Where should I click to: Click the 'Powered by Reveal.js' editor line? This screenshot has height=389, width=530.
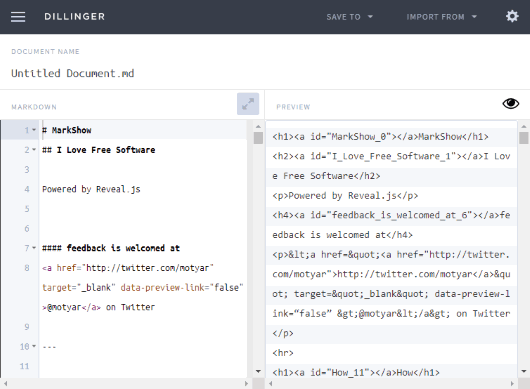pyautogui.click(x=91, y=189)
